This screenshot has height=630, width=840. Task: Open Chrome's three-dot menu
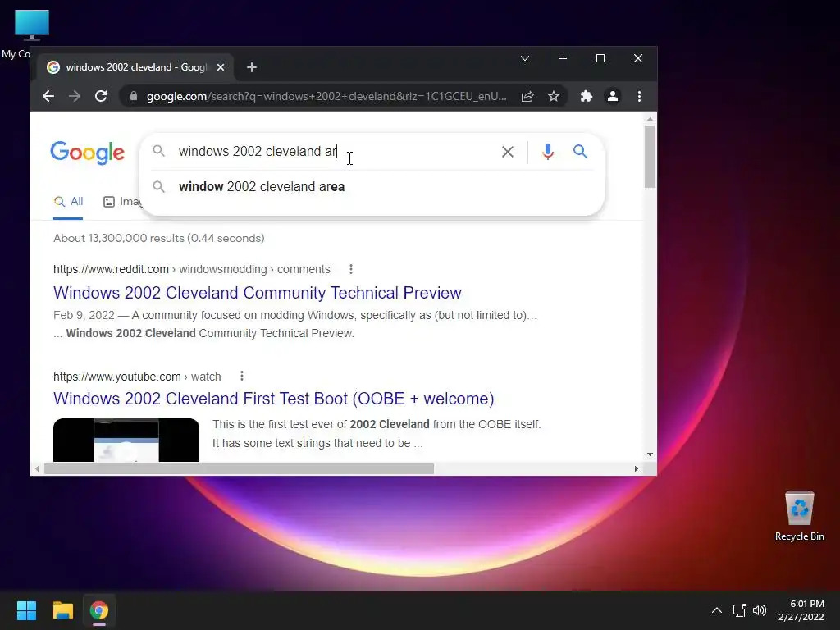(639, 97)
